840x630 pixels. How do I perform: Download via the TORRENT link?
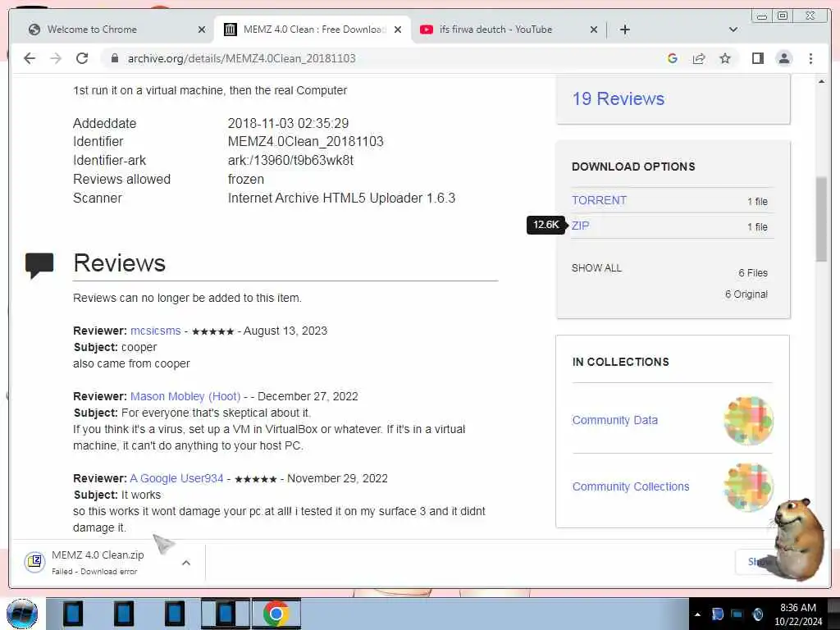599,200
